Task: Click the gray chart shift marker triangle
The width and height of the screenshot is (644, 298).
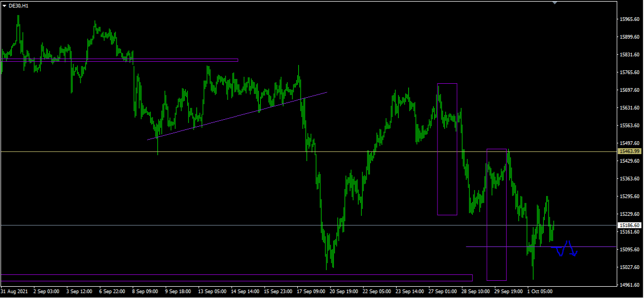Action: (555, 3)
